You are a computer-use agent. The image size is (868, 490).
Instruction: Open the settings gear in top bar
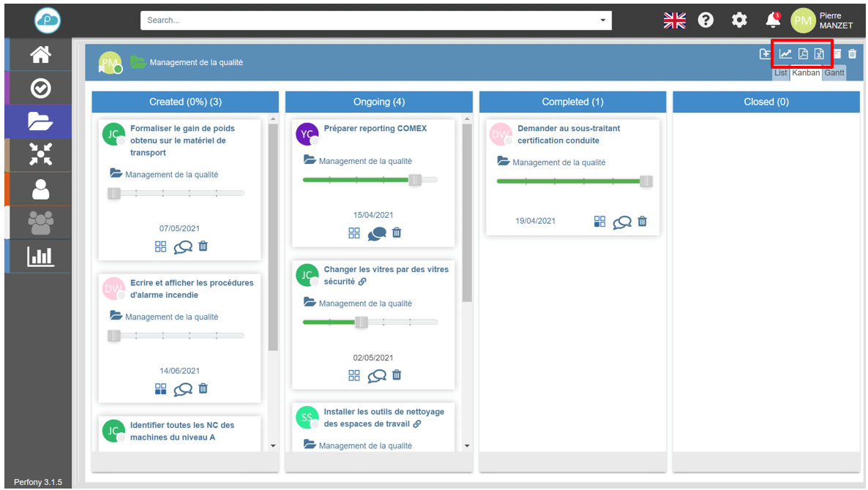pyautogui.click(x=739, y=20)
